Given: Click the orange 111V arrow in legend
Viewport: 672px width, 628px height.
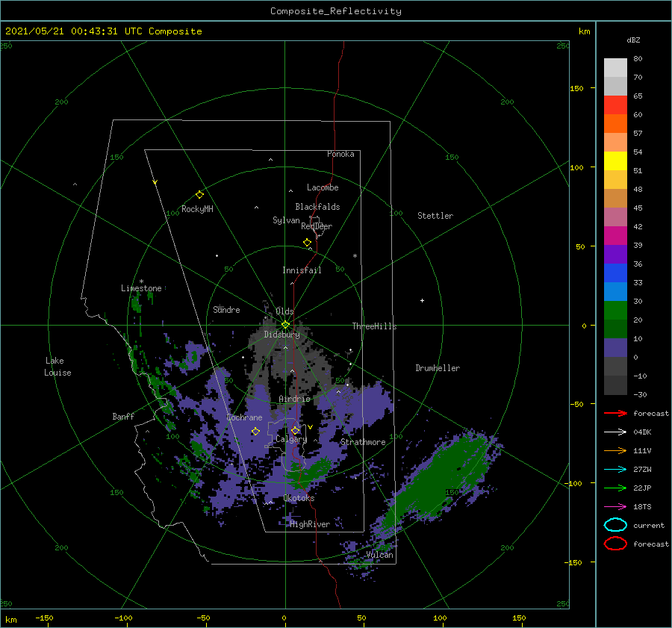Looking at the screenshot, I should point(615,450).
